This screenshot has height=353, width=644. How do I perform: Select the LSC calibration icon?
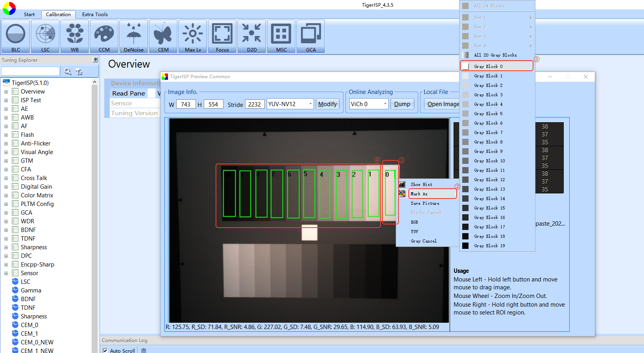[x=45, y=37]
